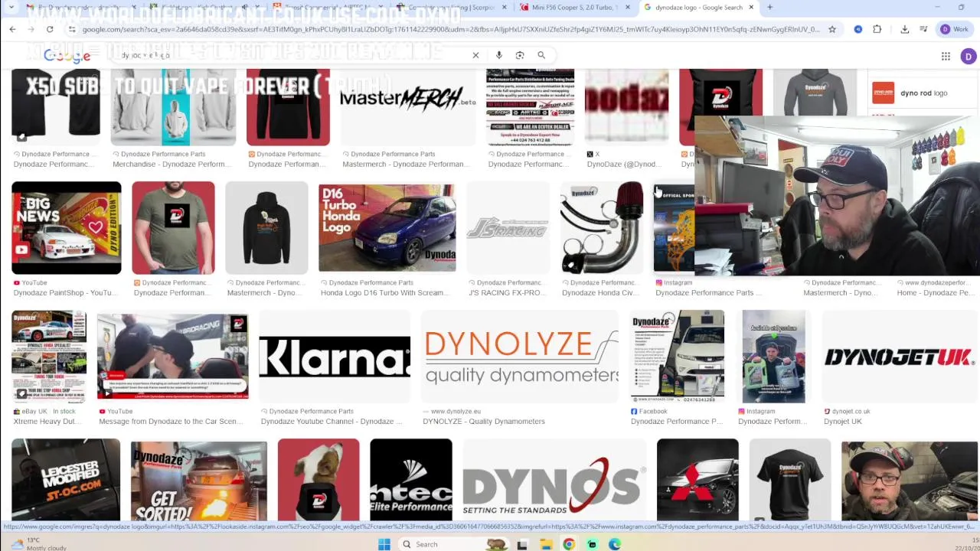
Task: Open the DYNOS setting the standards image
Action: pos(554,480)
